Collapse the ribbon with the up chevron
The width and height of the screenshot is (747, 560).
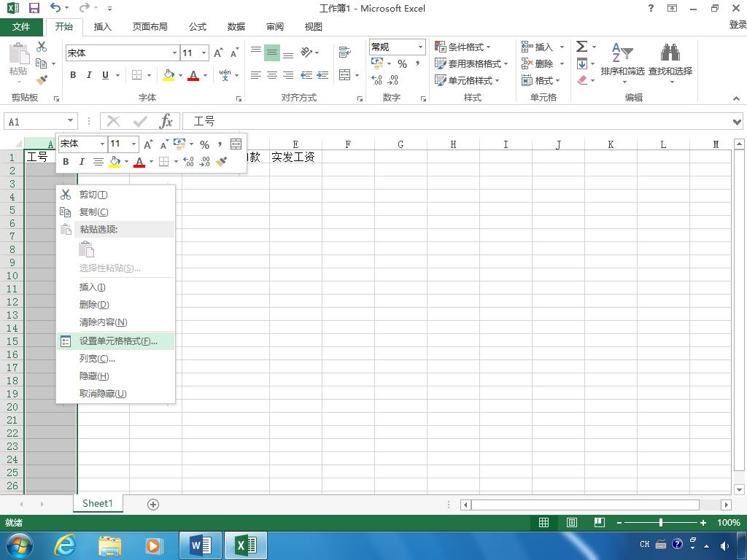tap(737, 98)
